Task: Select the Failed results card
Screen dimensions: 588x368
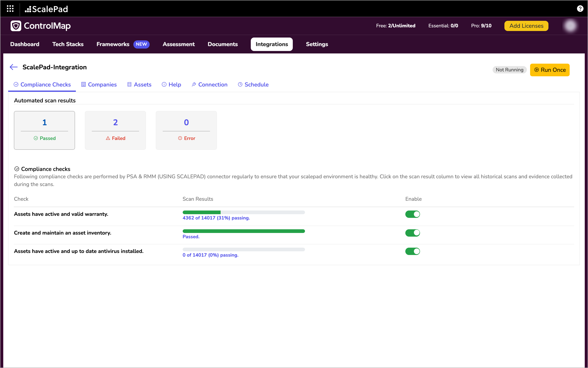Action: (x=115, y=130)
